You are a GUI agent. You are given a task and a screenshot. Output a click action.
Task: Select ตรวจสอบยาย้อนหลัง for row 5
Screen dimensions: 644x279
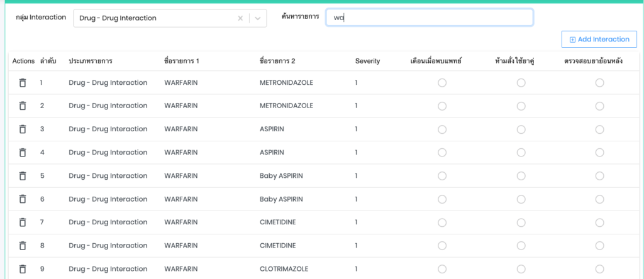599,176
